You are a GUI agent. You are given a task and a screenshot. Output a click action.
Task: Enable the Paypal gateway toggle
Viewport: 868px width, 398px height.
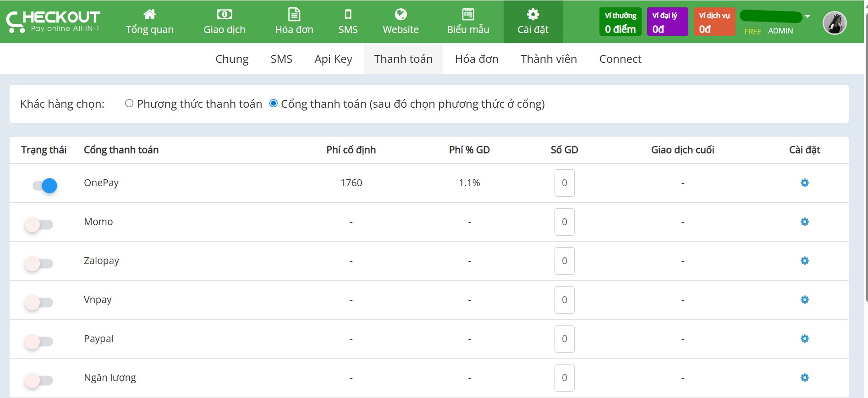pyautogui.click(x=39, y=342)
